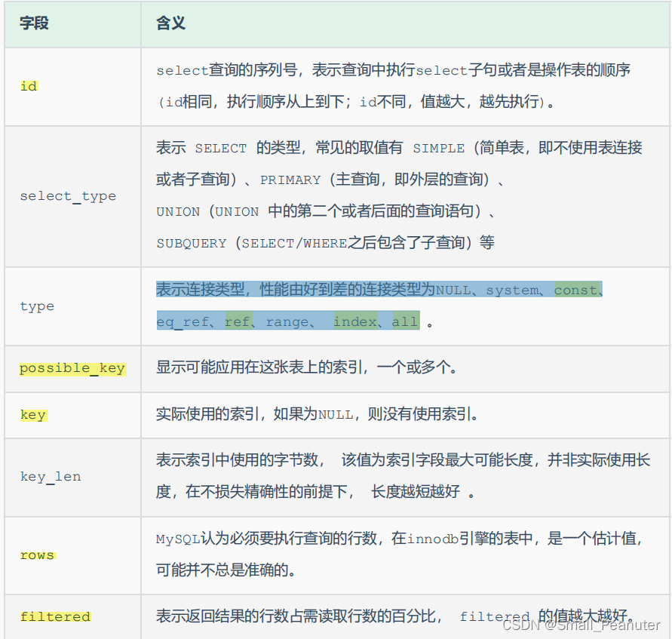The image size is (672, 639).
Task: Click the green-highlighted 'const' value
Action: pyautogui.click(x=575, y=290)
